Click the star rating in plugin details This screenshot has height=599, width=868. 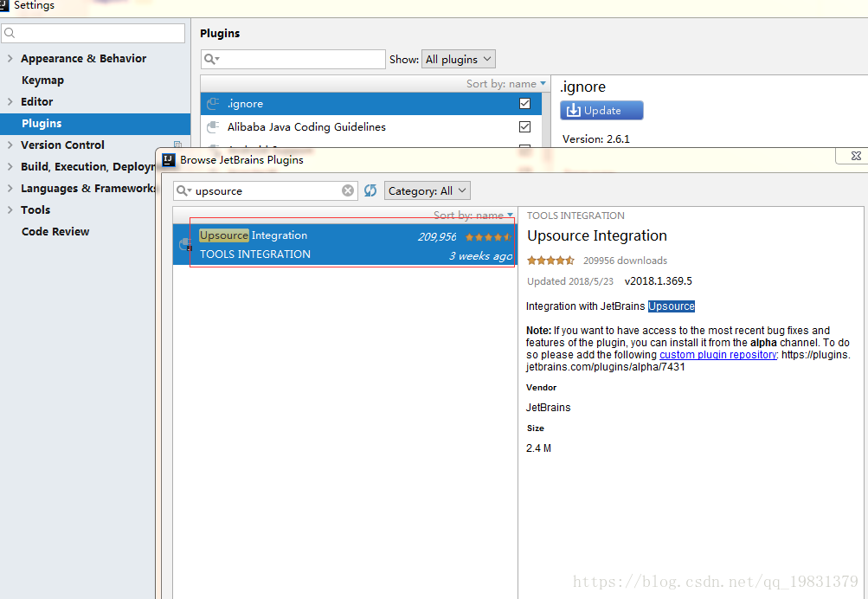tap(550, 261)
